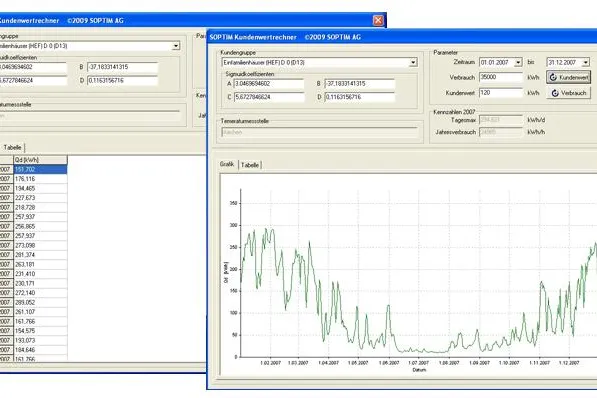Screen dimensions: 597x398
Task: Select the highlighted table cell 151,702
Action: coord(40,169)
